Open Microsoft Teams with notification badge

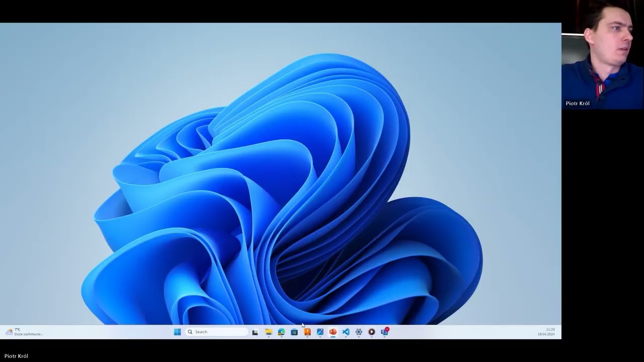coord(384,332)
